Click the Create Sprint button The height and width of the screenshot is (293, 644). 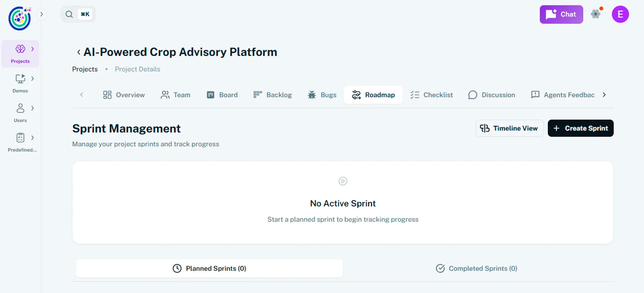[x=580, y=128]
